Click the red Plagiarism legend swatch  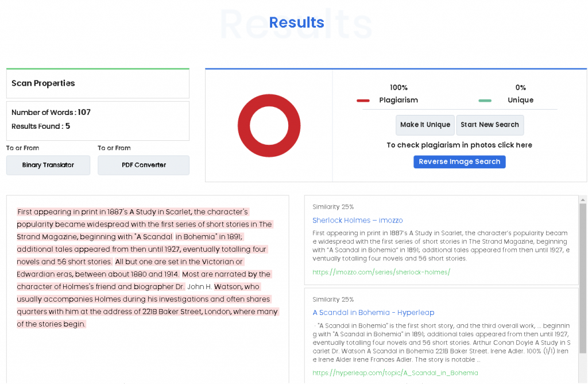pos(363,101)
